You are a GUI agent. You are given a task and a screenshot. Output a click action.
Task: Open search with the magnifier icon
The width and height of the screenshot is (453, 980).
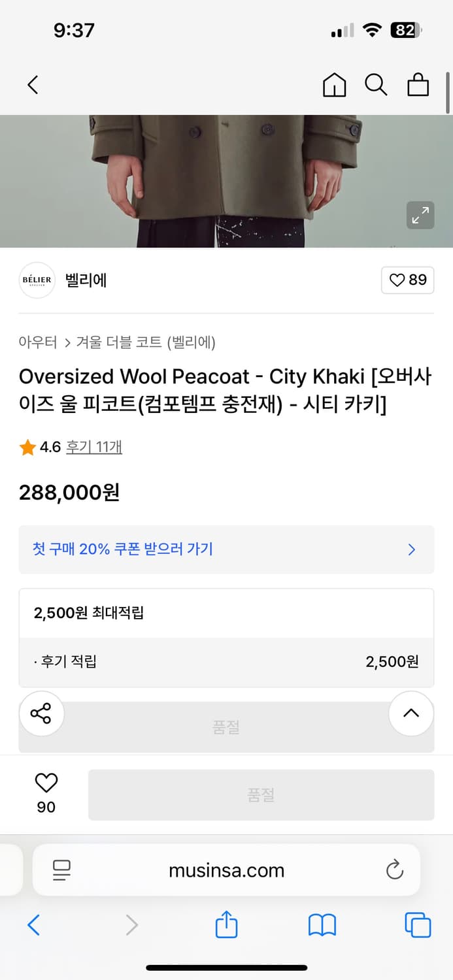(376, 85)
